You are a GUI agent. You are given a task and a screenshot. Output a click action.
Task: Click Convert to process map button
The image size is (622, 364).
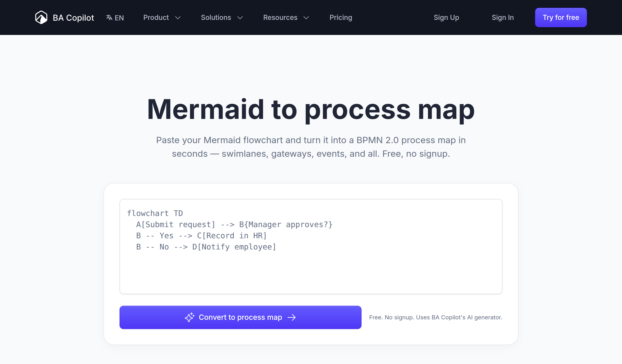point(240,317)
